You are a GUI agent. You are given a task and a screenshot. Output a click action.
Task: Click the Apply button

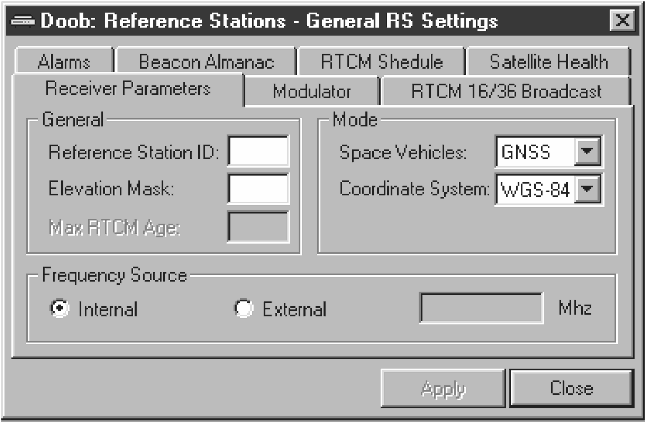tap(443, 388)
